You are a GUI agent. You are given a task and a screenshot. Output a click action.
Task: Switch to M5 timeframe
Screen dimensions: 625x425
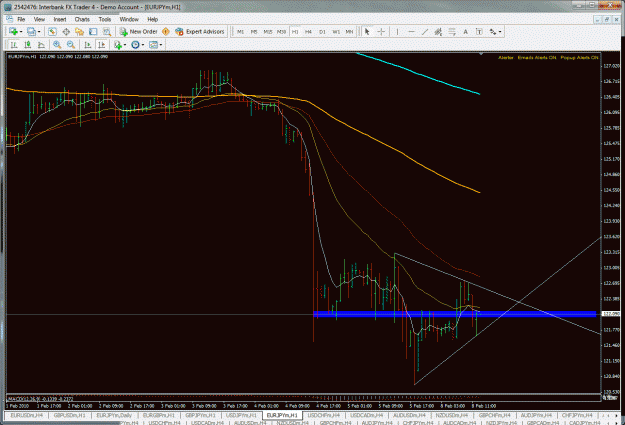[254, 31]
